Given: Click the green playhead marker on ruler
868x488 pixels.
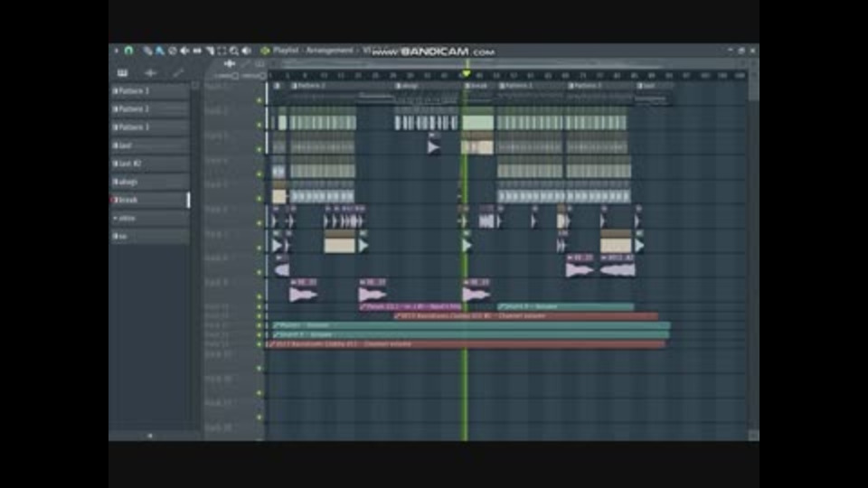Looking at the screenshot, I should (467, 74).
